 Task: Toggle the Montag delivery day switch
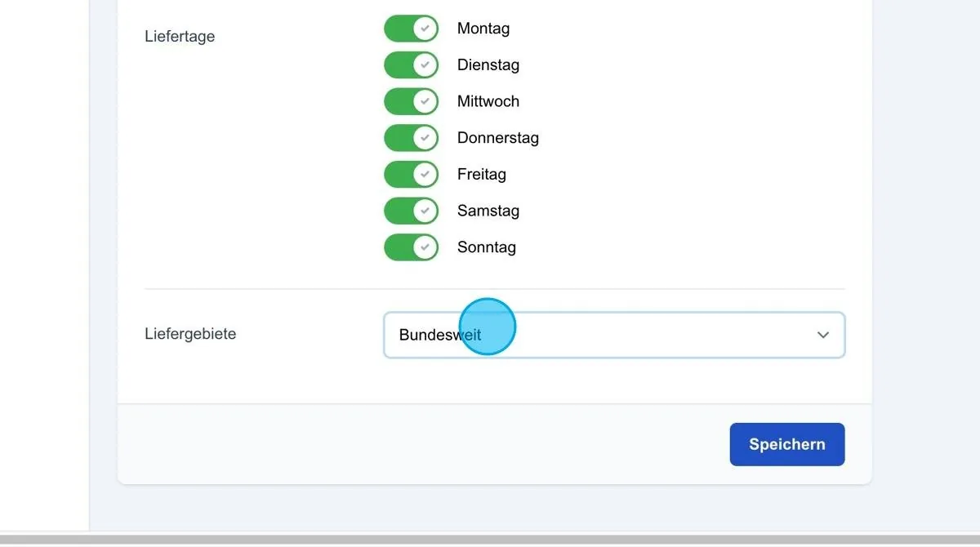(411, 29)
